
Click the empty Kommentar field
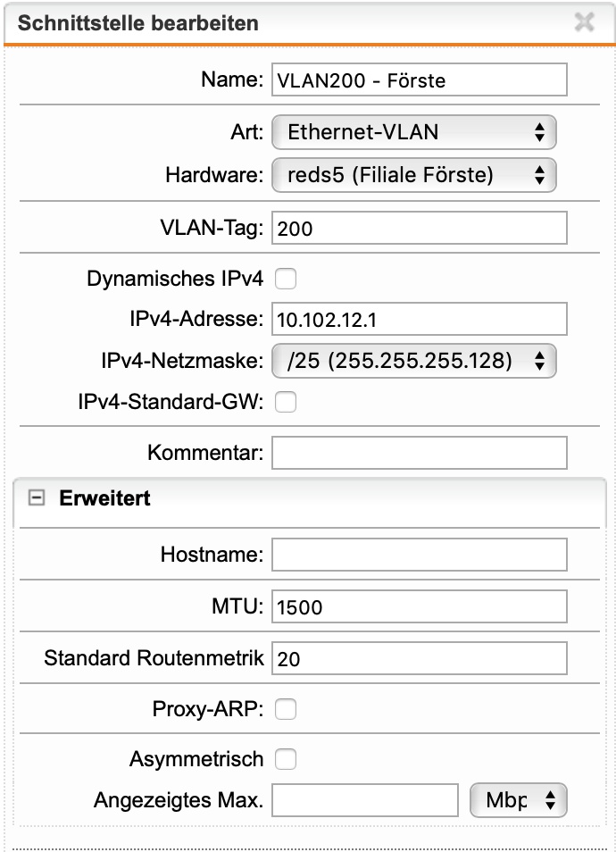pos(419,453)
